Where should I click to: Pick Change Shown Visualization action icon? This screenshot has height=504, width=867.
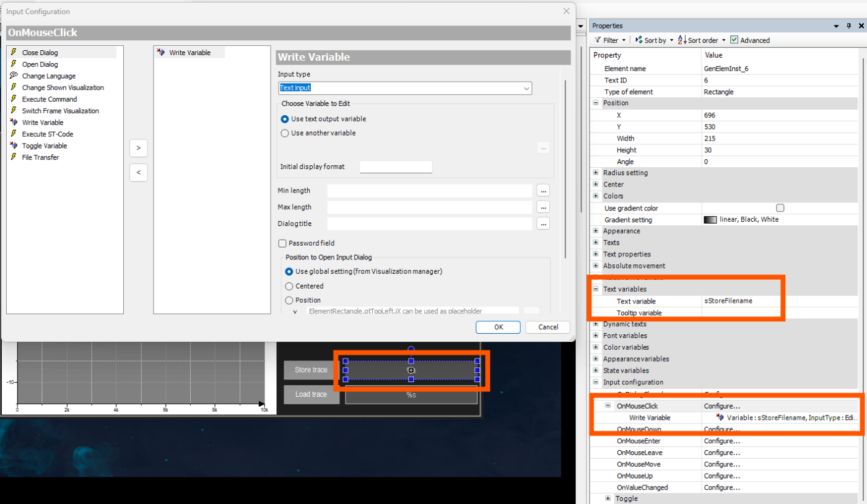tap(13, 87)
